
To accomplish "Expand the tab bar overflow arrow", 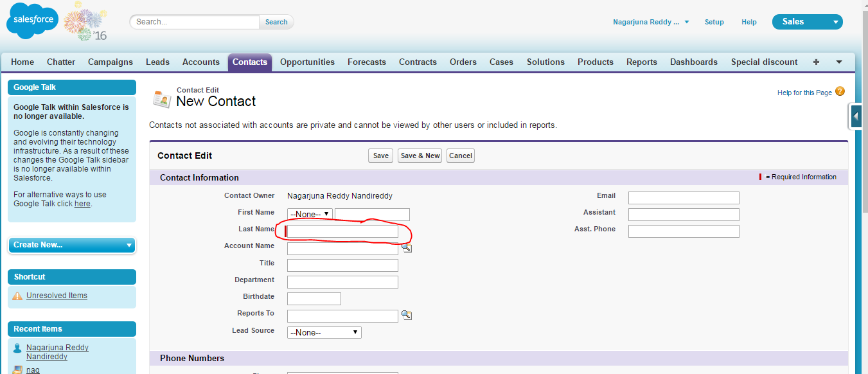I will 839,62.
